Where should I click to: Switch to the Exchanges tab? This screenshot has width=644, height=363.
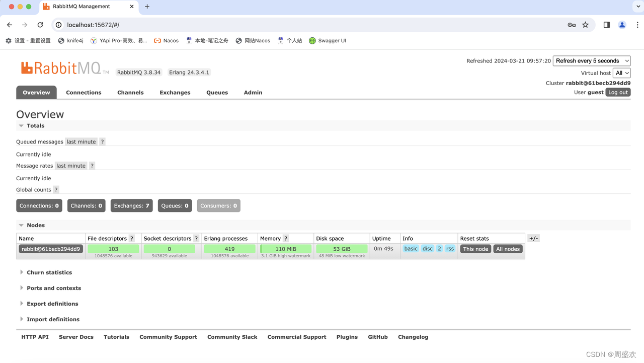175,93
